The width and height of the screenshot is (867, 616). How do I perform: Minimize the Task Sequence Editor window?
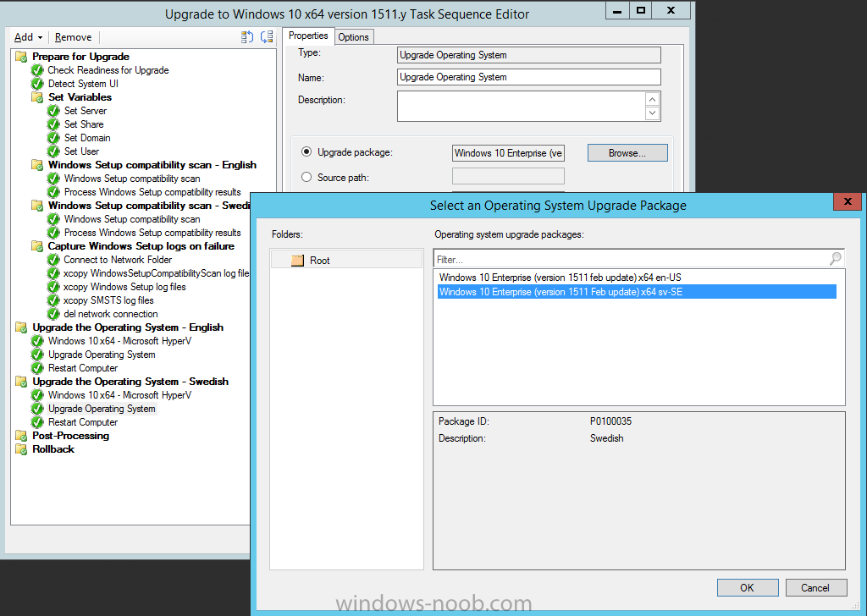(617, 10)
